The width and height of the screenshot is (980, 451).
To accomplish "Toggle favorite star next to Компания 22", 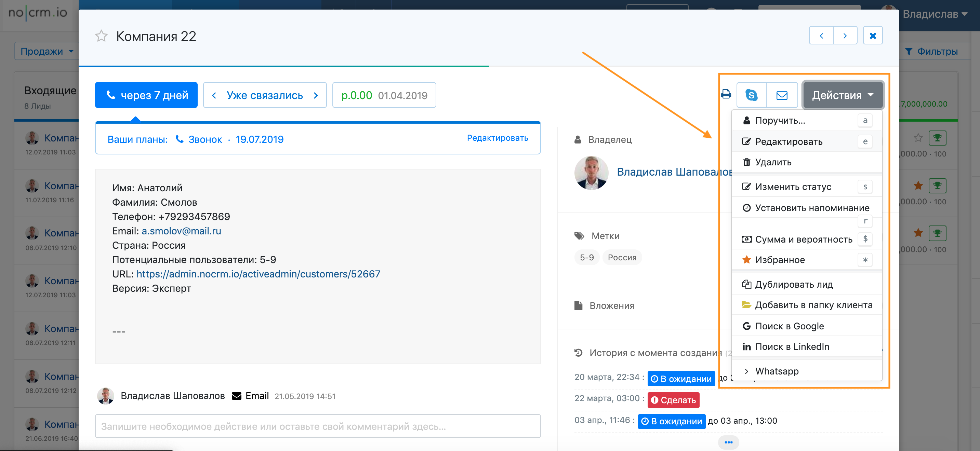I will pos(101,36).
